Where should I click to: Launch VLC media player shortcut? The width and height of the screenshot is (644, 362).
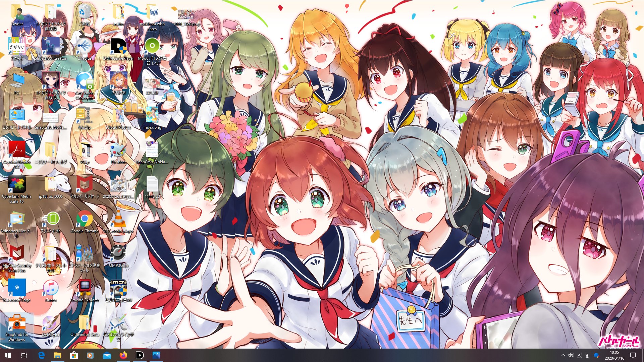[x=118, y=220]
